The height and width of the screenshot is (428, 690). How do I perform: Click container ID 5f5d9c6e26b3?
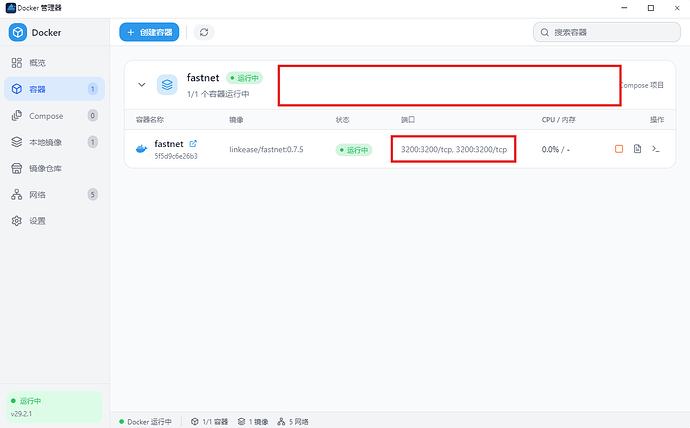pos(176,156)
